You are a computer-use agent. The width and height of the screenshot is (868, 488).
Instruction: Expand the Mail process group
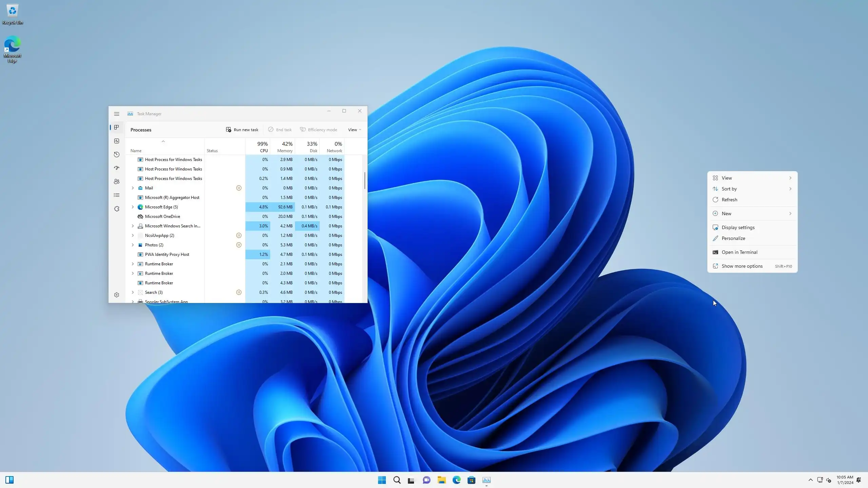click(133, 188)
